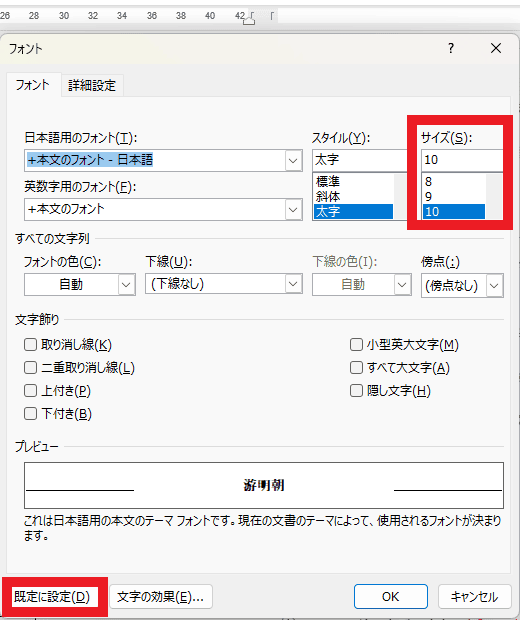Viewport: 520px width, 620px height.
Task: Click the size list scrollbar
Action: pos(494,197)
